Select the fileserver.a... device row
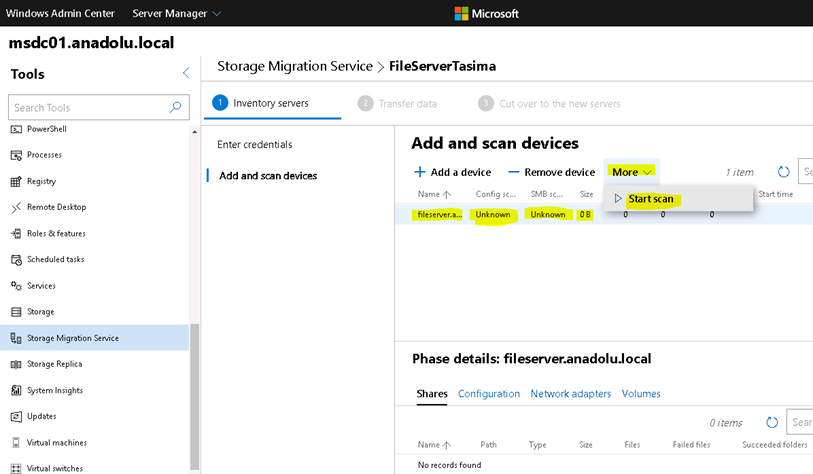Screen dimensions: 813x474 pos(604,214)
